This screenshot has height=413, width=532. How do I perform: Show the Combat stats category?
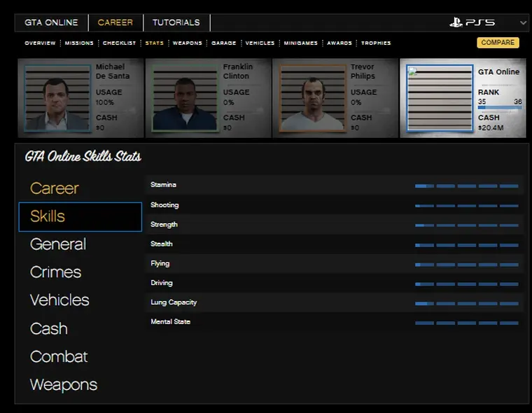59,356
